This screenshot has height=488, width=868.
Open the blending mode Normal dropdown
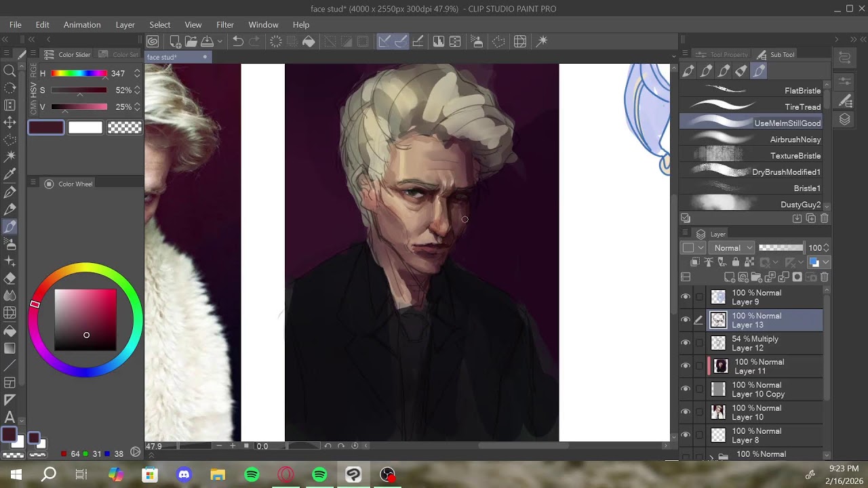[732, 248]
